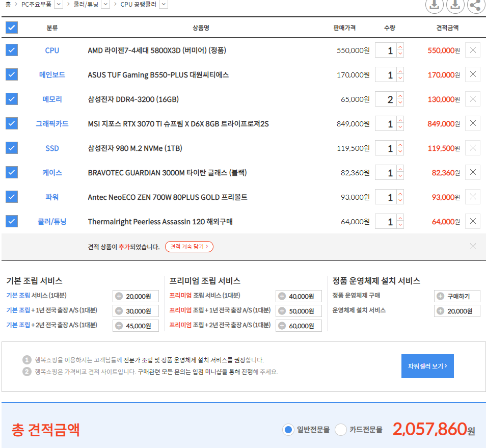486x448 pixels.
Task: Decrease quantity of the 메모리 item
Action: coord(400,102)
